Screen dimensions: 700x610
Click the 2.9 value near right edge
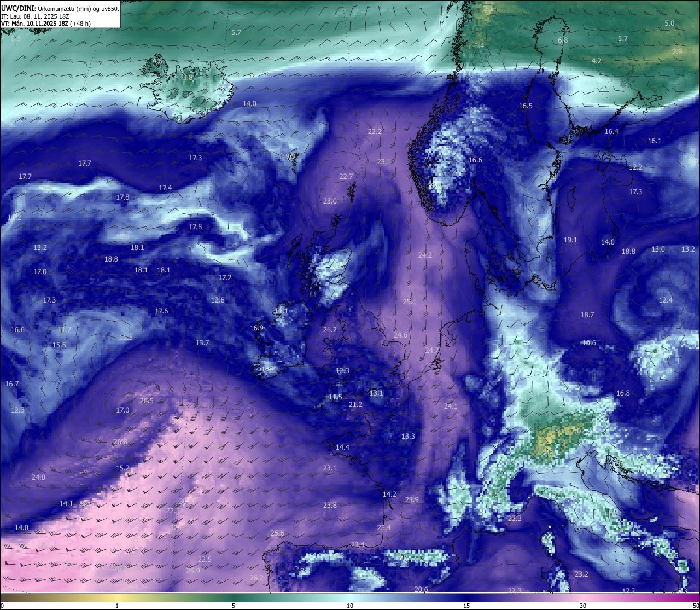click(x=677, y=51)
